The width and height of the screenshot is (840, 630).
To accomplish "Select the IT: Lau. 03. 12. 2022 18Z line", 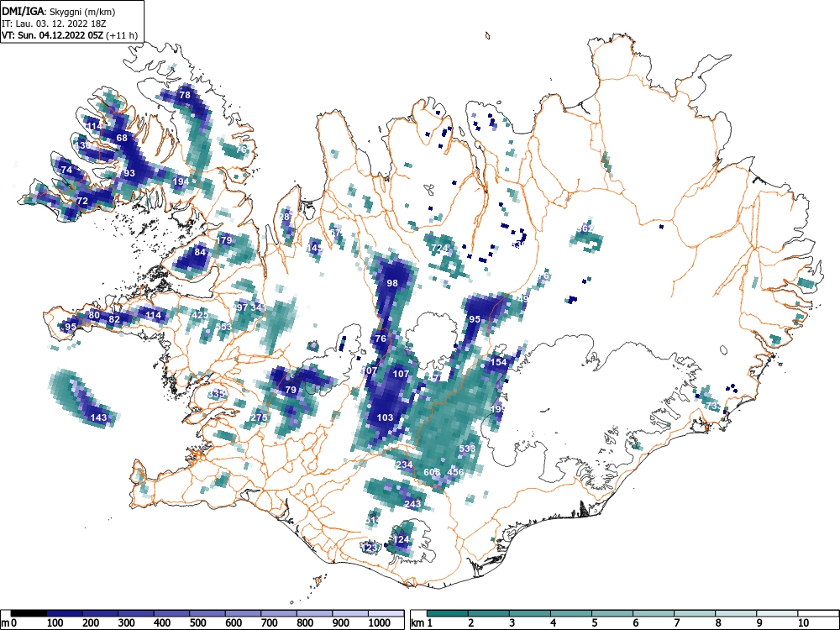I will (x=54, y=24).
